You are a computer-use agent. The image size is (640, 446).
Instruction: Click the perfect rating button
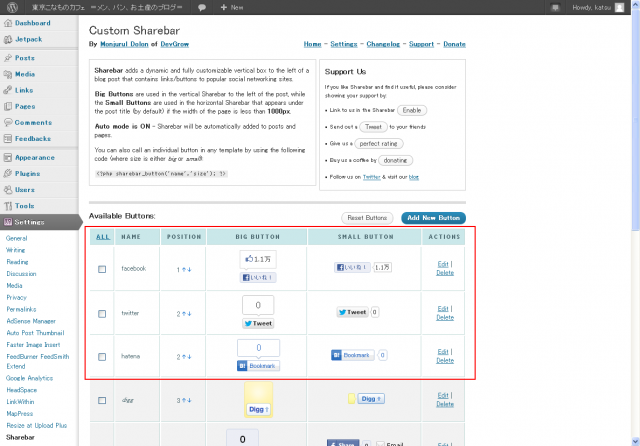tap(378, 144)
